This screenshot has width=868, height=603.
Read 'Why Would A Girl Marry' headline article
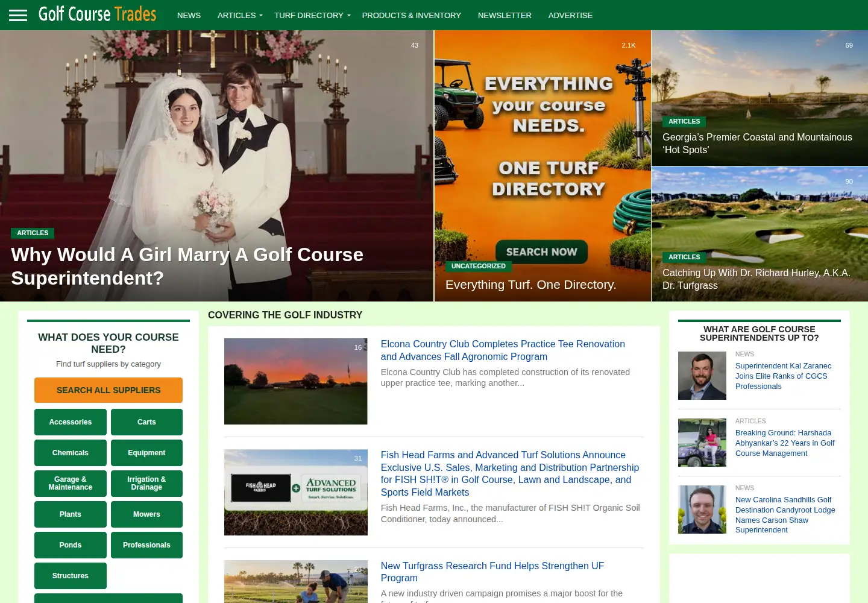click(x=187, y=267)
